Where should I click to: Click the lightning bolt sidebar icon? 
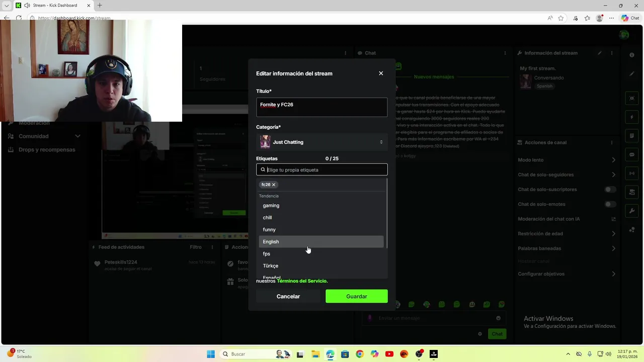click(632, 117)
